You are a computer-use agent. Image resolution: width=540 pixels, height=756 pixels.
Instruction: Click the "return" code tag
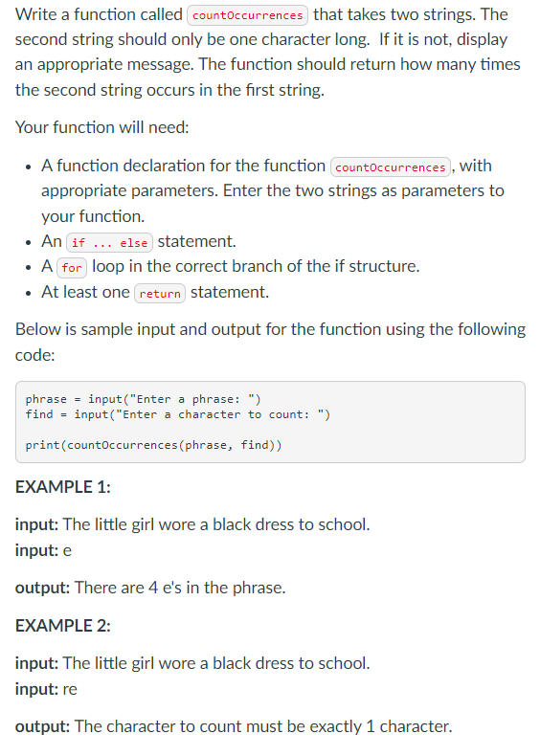(160, 293)
